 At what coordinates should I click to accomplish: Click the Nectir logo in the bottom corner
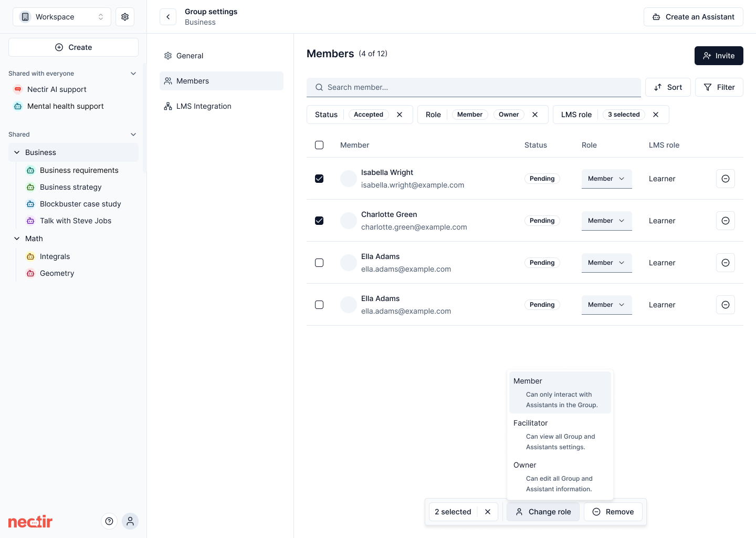pos(30,521)
